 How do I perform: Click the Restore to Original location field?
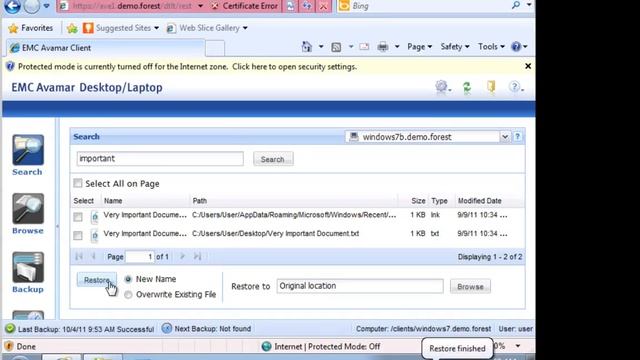(x=360, y=286)
